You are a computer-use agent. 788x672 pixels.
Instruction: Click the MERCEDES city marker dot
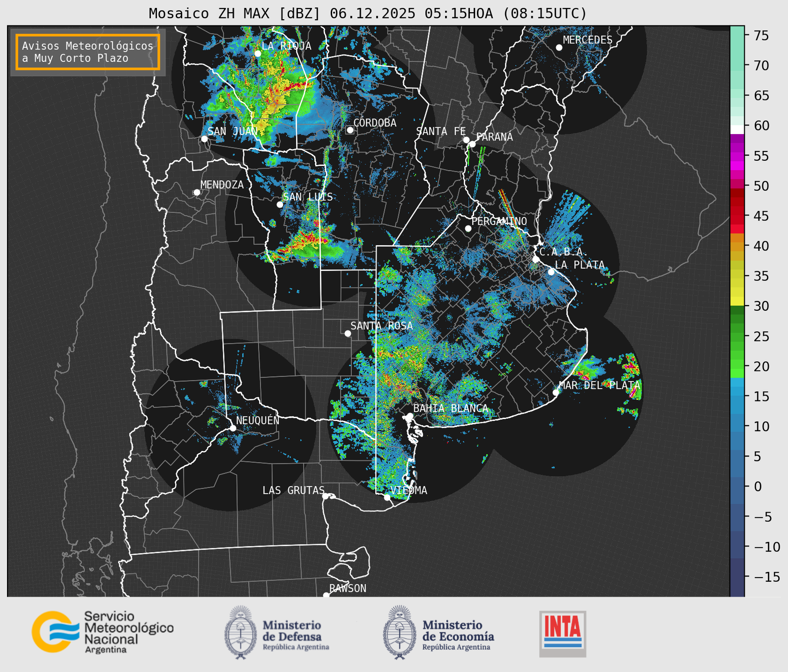[x=559, y=48]
